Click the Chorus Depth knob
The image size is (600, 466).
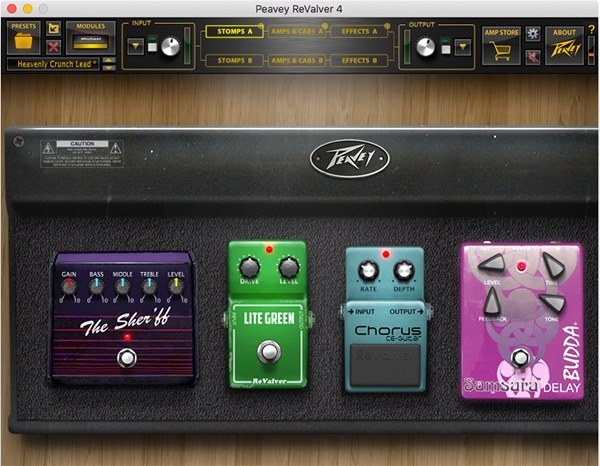click(404, 270)
